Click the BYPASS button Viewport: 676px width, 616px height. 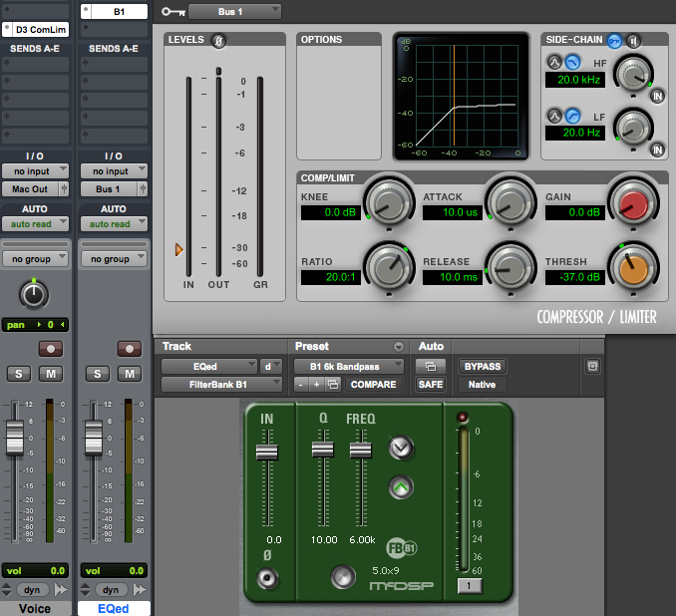[x=482, y=367]
